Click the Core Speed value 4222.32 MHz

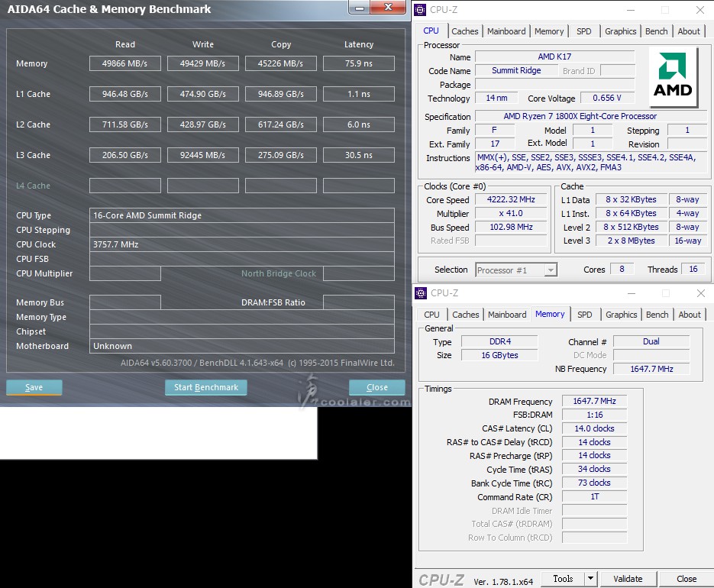(x=511, y=199)
